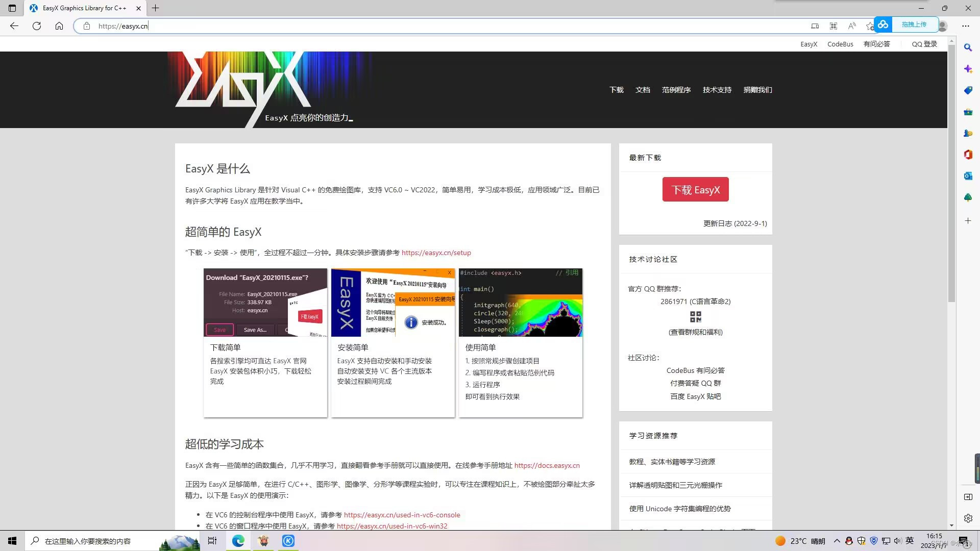The width and height of the screenshot is (980, 551).
Task: Open the QR code scan icon in address bar
Action: point(834,26)
